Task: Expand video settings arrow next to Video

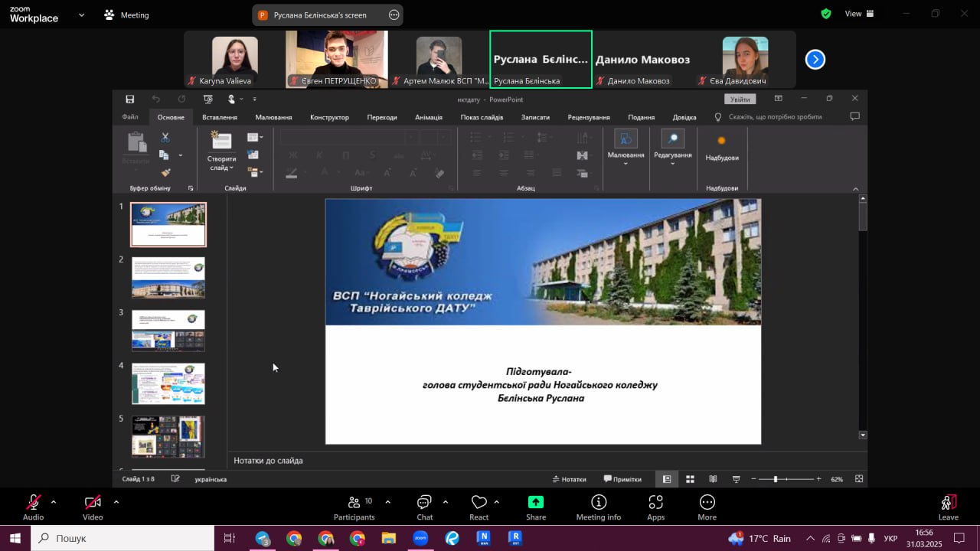Action: (x=116, y=502)
